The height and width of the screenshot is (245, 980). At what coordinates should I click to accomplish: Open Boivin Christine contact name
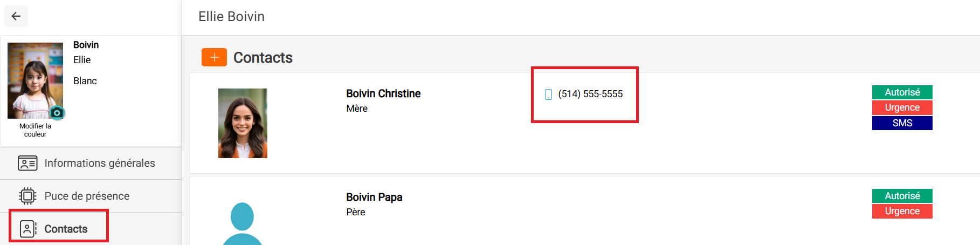click(383, 93)
